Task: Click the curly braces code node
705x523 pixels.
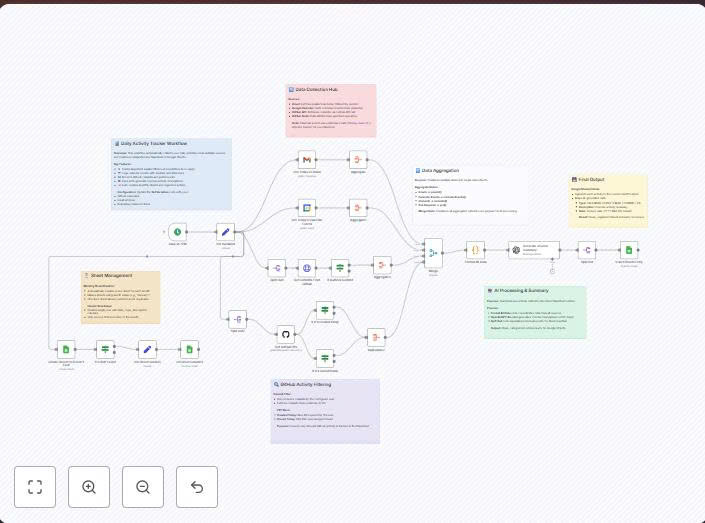Action: (475, 250)
